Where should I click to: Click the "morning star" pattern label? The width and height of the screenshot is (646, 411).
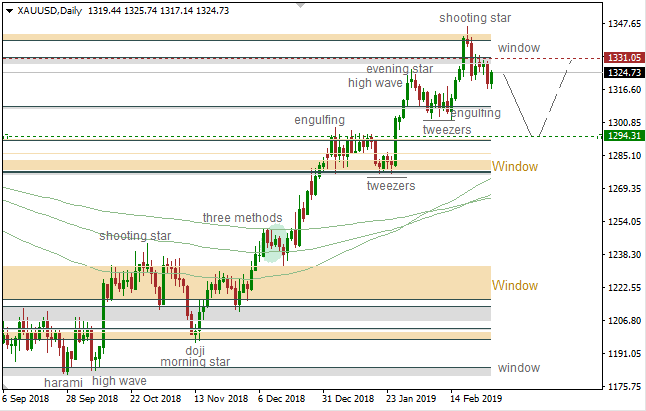195,362
